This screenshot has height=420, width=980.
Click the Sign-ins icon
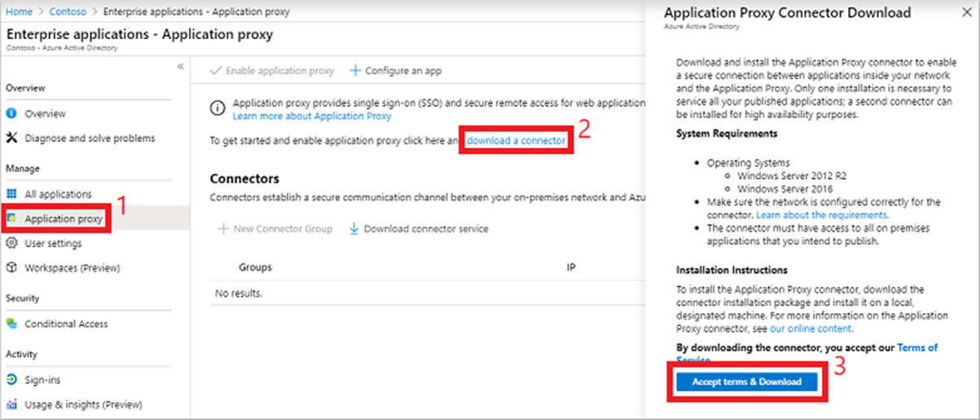coord(11,380)
